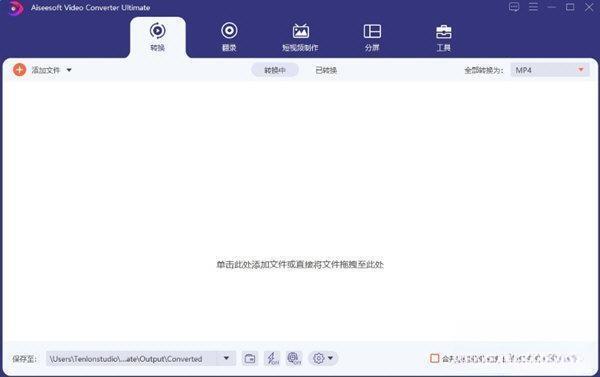Click the drop-files-here hint text
The height and width of the screenshot is (377, 600).
click(300, 264)
